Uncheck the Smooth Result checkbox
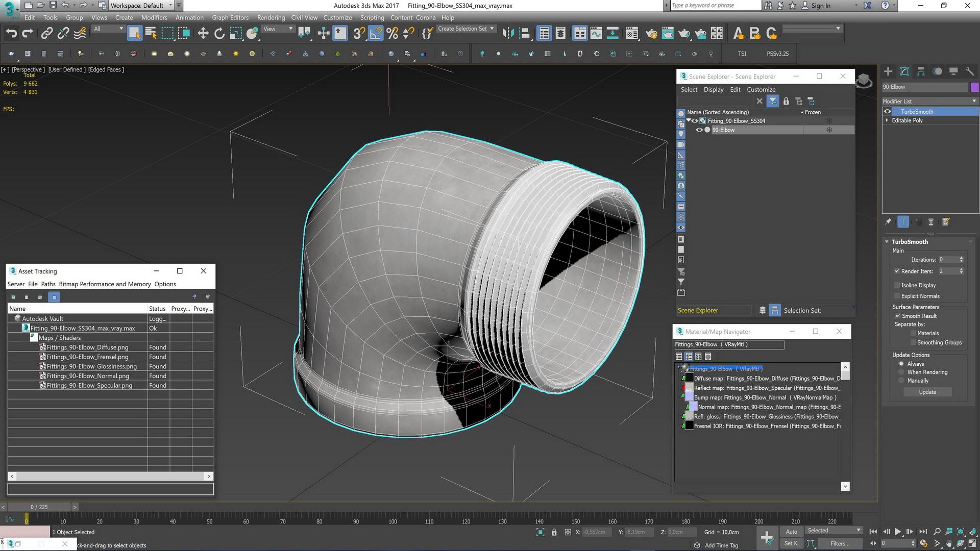The height and width of the screenshot is (551, 980). coord(897,316)
